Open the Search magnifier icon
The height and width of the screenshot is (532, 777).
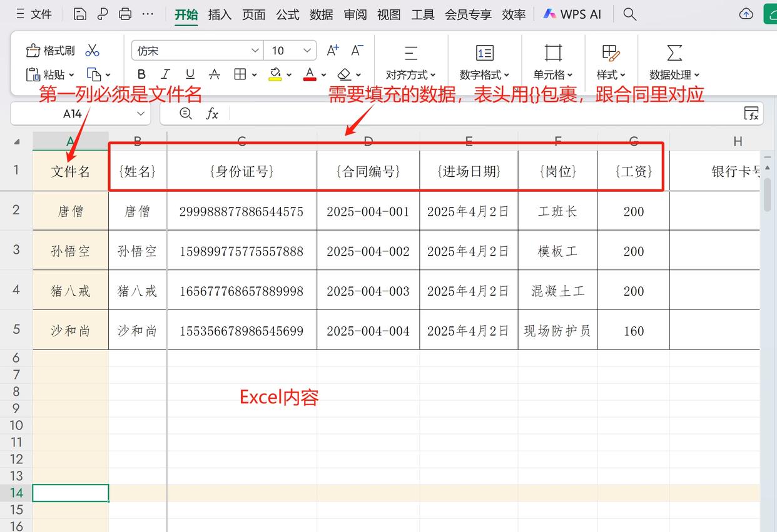coord(630,14)
